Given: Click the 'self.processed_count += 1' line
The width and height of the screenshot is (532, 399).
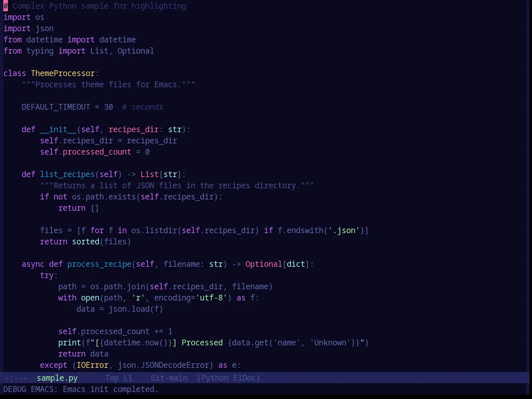Looking at the screenshot, I should (x=115, y=331).
